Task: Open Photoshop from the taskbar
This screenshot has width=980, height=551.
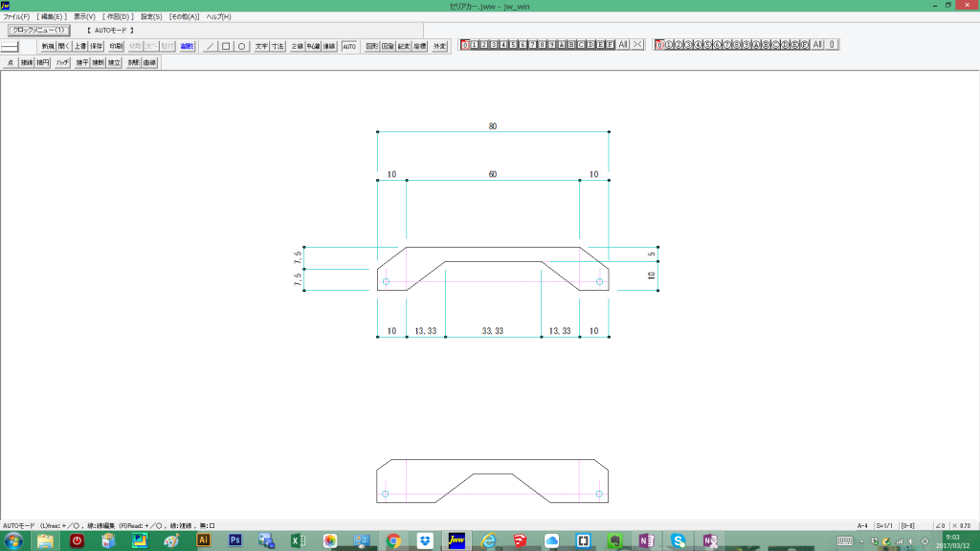Action: 234,540
